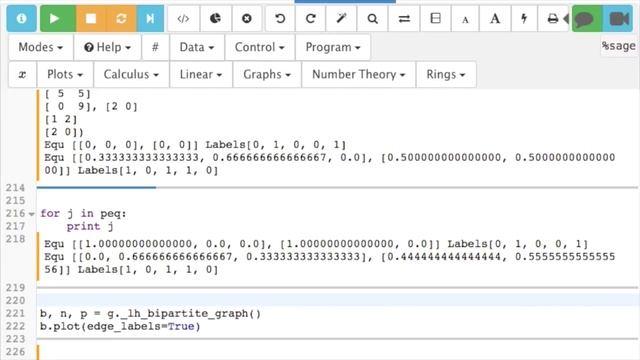
Task: Open the Plots dropdown menu
Action: tap(65, 74)
